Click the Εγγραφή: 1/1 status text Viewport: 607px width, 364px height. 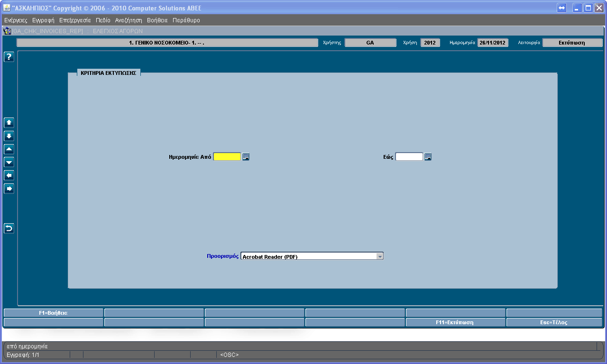[x=23, y=355]
